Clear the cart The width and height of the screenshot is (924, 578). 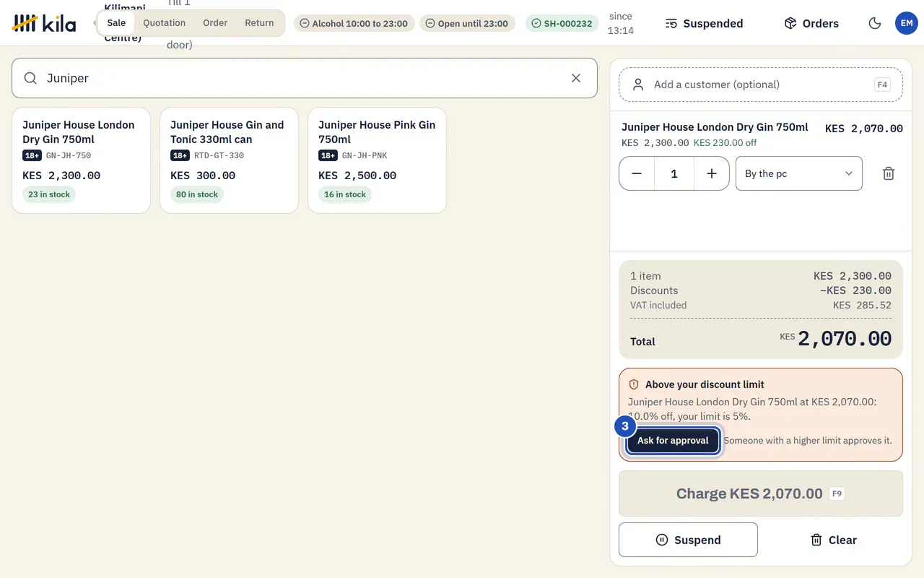click(x=833, y=540)
